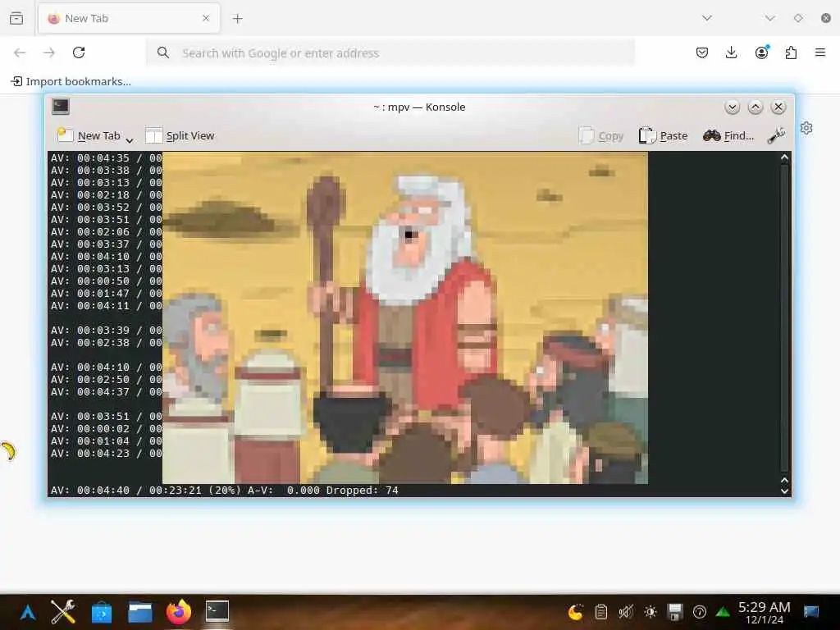Click Konsole scrollbar up arrow at top
The height and width of the screenshot is (630, 840).
tap(785, 157)
